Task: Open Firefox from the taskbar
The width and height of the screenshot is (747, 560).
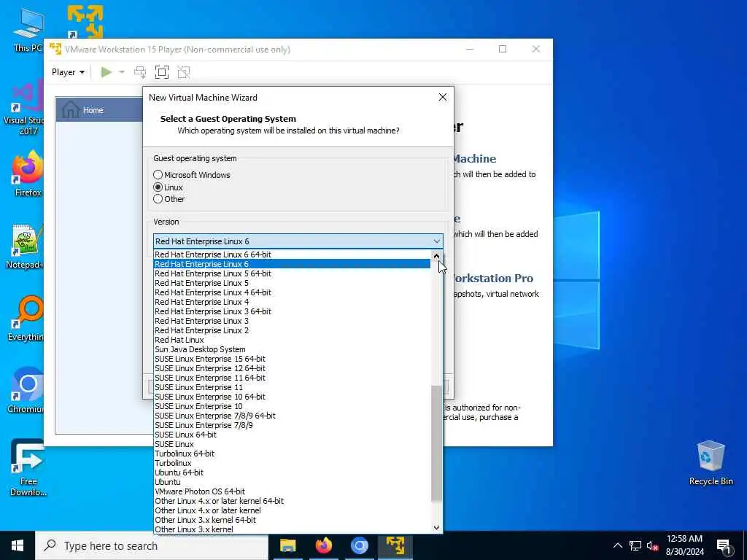Action: click(x=323, y=545)
